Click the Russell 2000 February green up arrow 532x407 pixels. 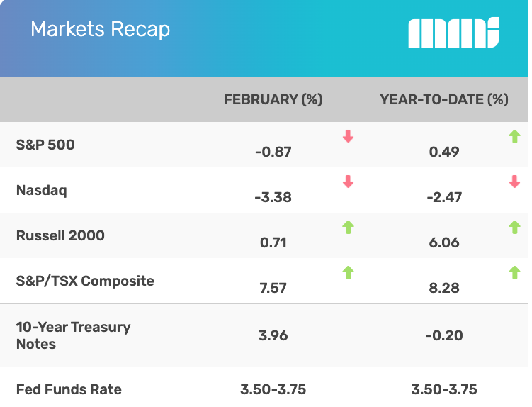click(x=348, y=227)
